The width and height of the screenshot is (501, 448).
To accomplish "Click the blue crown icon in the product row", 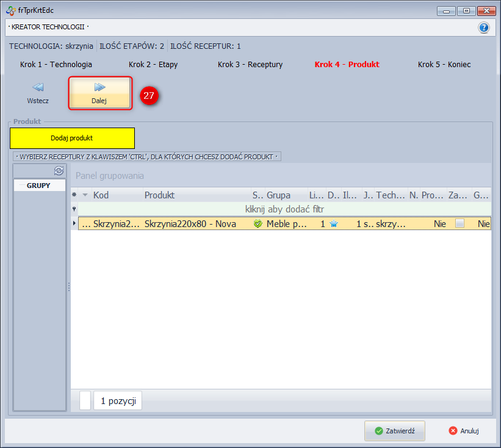I will (334, 224).
